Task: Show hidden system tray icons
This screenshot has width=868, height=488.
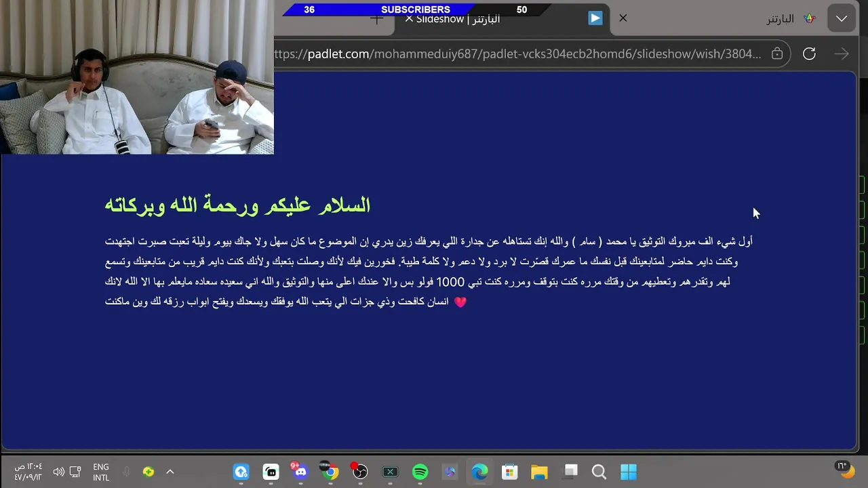Action: point(170,472)
